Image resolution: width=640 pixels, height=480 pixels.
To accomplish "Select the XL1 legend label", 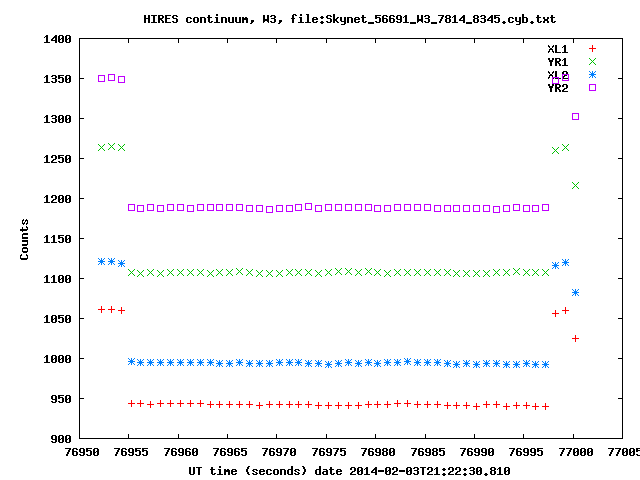I will pyautogui.click(x=558, y=49).
